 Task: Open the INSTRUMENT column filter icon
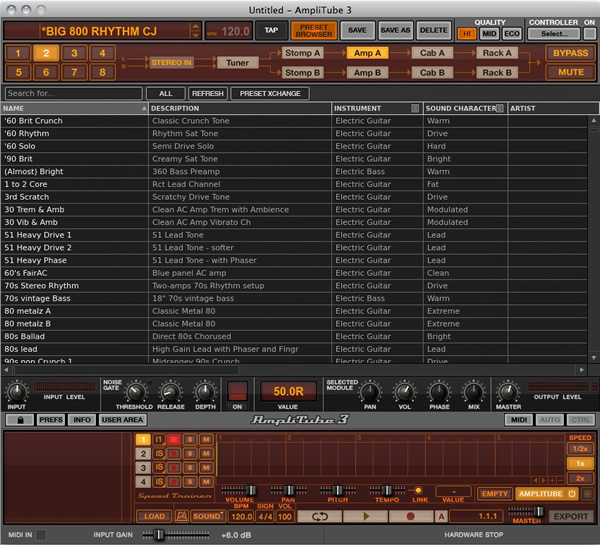click(415, 108)
